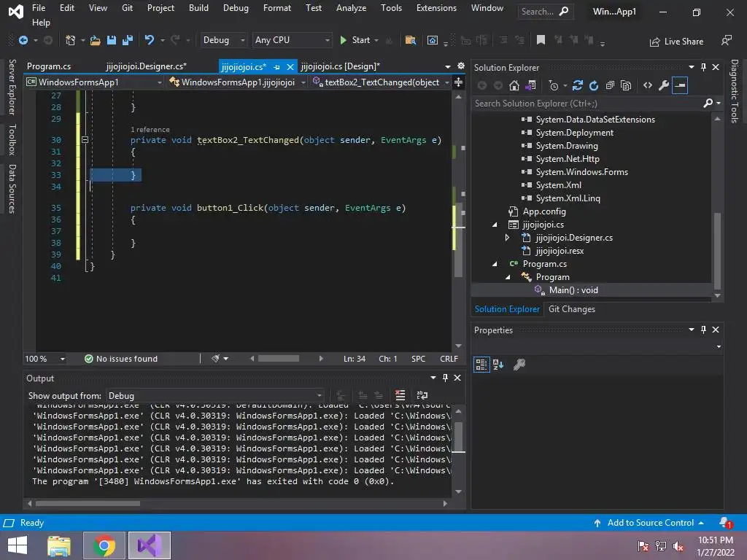
Task: Click the Start debugging button
Action: pyautogui.click(x=355, y=41)
